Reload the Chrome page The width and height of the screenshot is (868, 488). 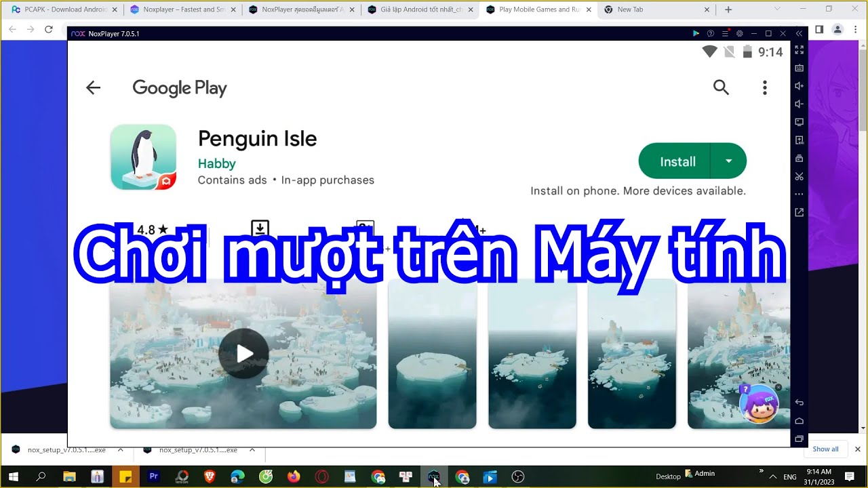48,29
